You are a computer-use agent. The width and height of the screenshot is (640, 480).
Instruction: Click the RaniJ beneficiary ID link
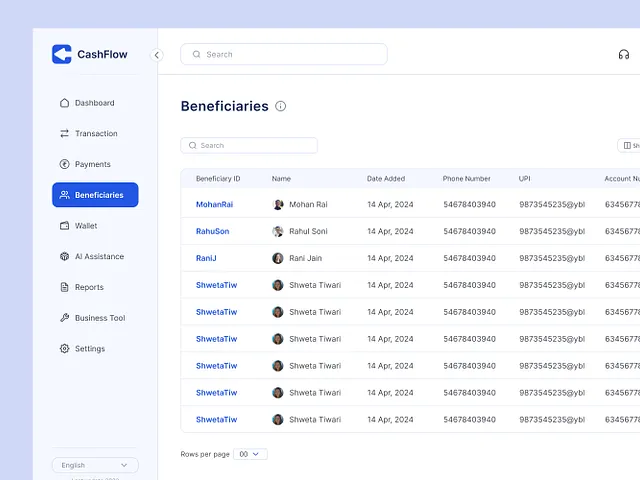tap(206, 258)
